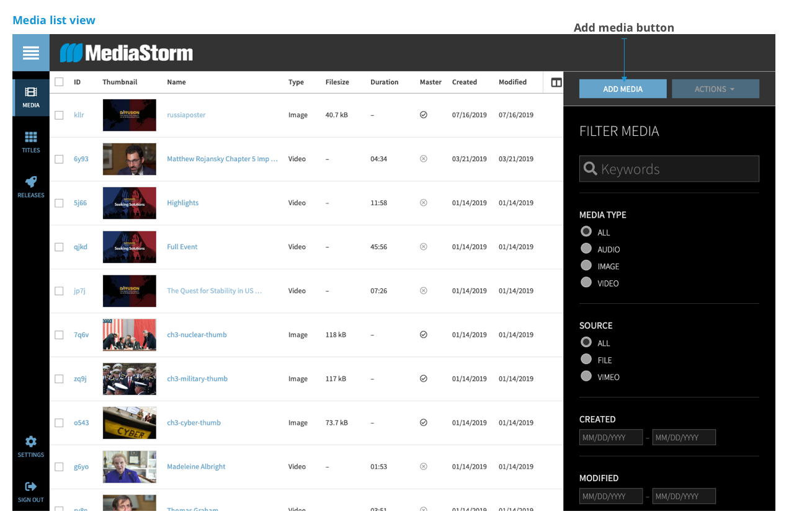The width and height of the screenshot is (794, 532).
Task: Click the Matthew Rojansky thumbnail image
Action: [130, 159]
